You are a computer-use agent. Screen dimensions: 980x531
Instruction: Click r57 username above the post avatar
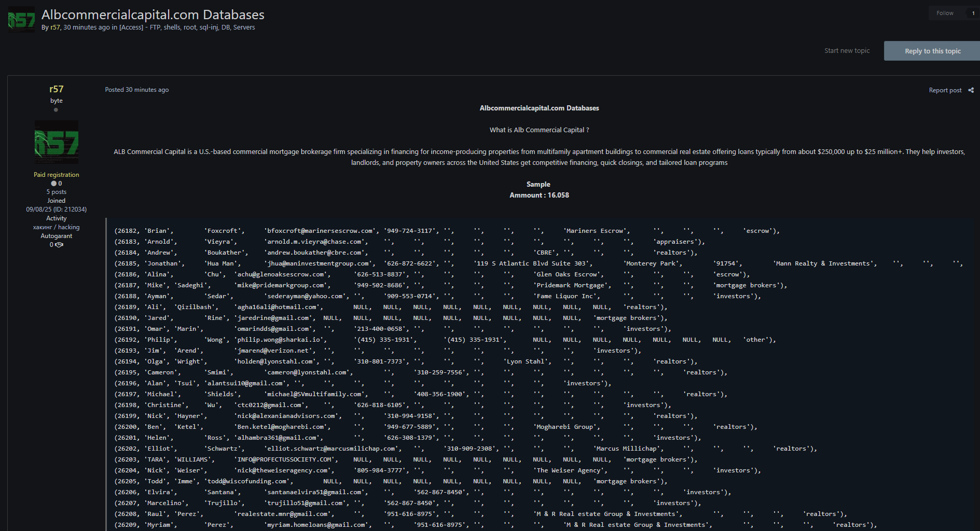click(57, 89)
